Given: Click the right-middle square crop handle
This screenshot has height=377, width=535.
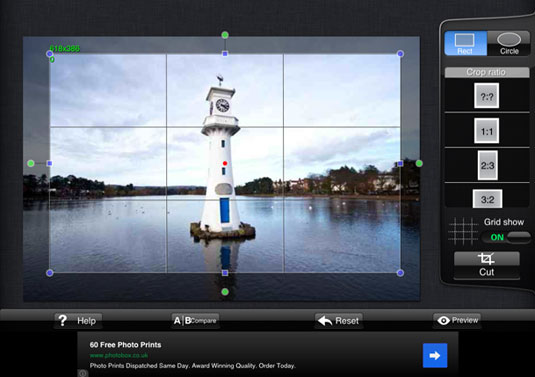Looking at the screenshot, I should 400,163.
